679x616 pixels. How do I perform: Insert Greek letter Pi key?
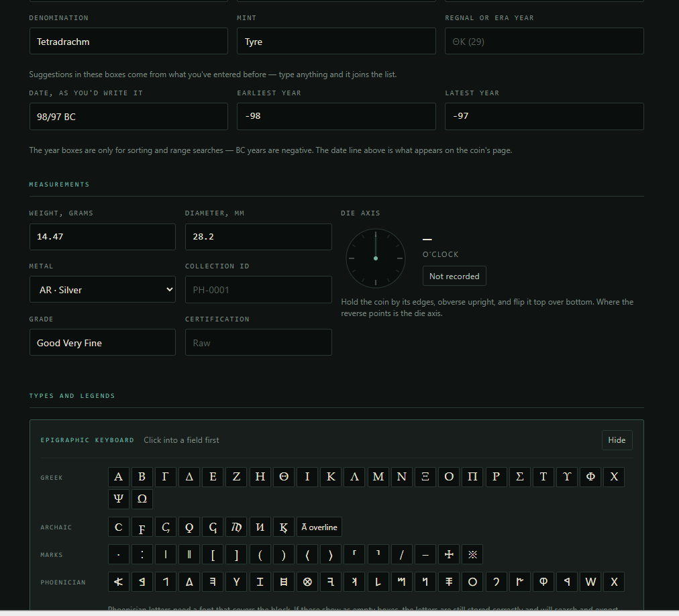[472, 477]
